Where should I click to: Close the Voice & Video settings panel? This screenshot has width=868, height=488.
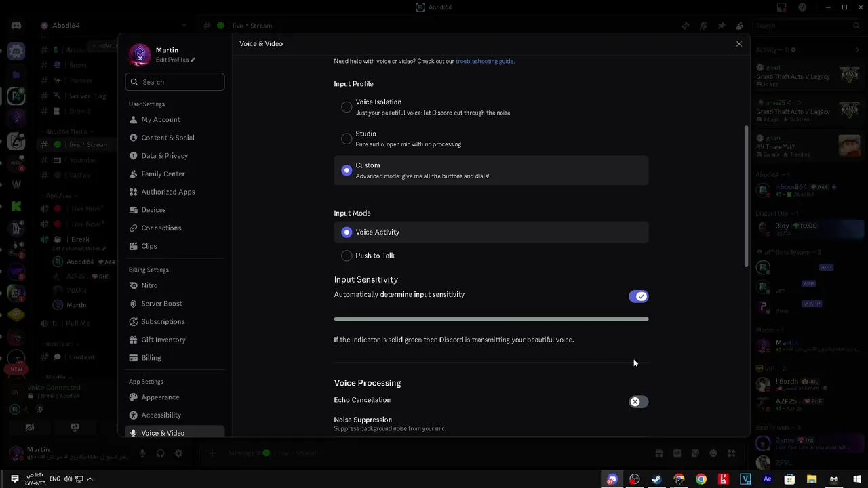coord(739,44)
